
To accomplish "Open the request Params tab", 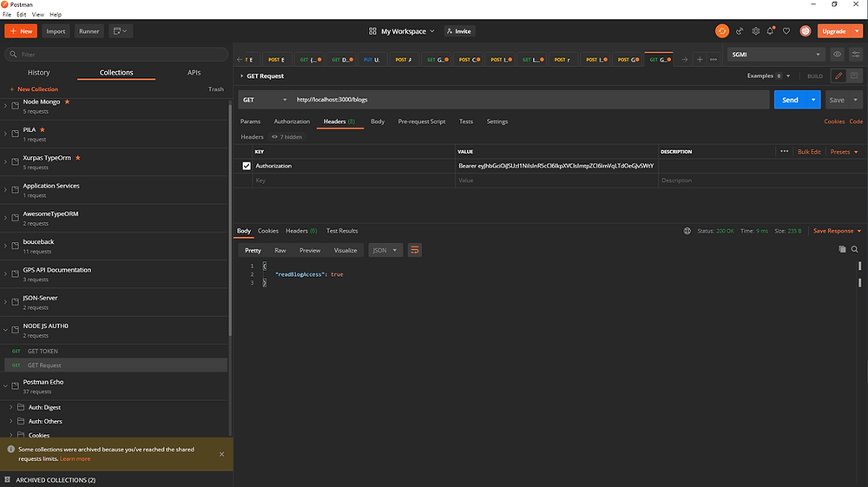I will (x=250, y=122).
